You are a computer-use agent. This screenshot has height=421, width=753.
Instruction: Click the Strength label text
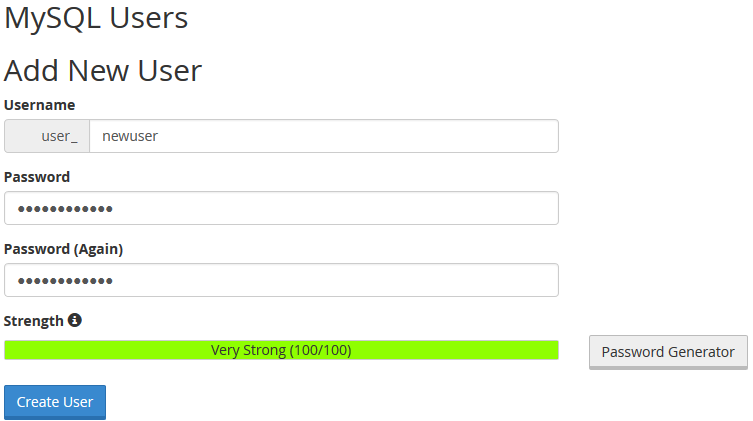click(x=34, y=321)
